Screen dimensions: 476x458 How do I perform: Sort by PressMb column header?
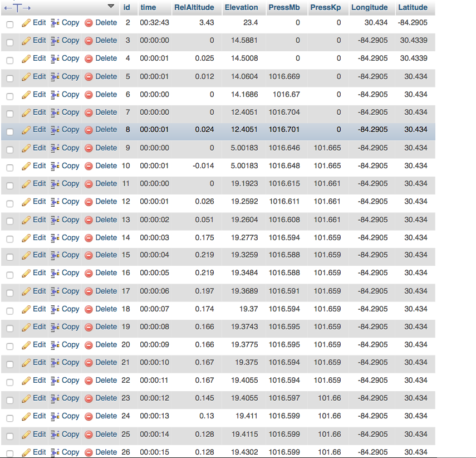click(x=284, y=8)
